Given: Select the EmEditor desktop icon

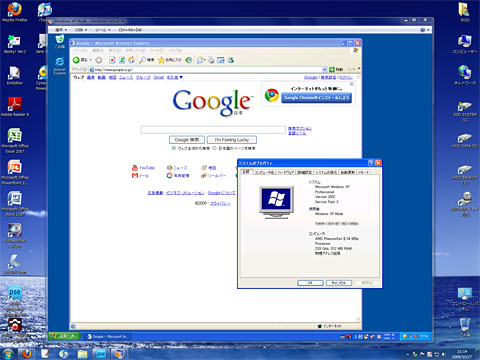Looking at the screenshot, I should click(15, 76).
